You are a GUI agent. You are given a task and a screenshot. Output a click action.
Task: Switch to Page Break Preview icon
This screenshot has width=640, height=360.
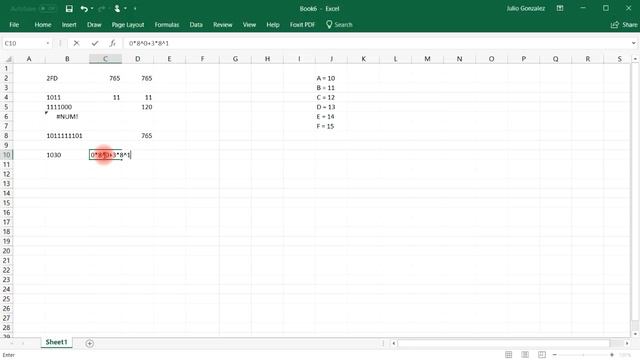542,355
